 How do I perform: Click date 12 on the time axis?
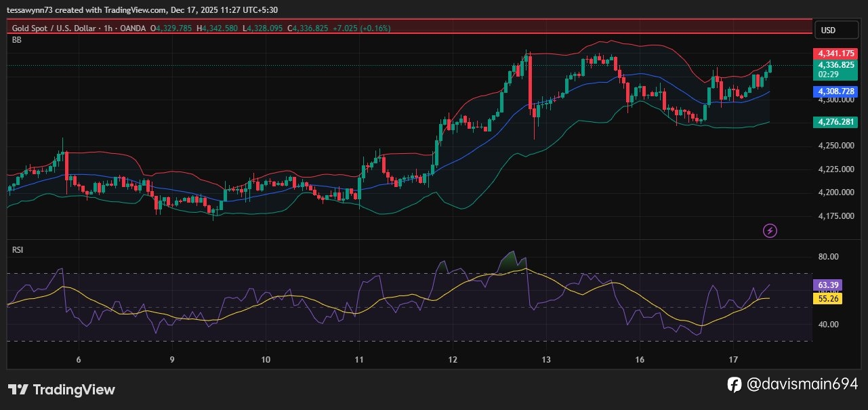pos(453,359)
